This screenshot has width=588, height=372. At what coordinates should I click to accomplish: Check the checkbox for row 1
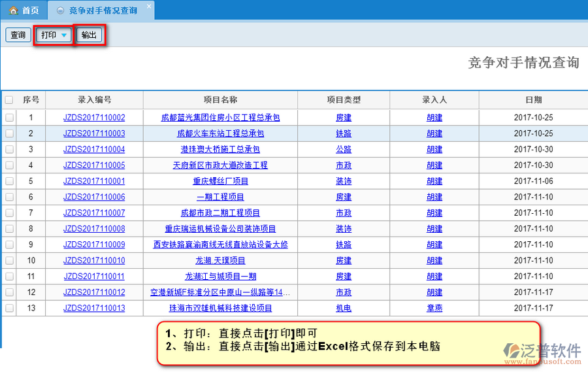click(x=9, y=118)
